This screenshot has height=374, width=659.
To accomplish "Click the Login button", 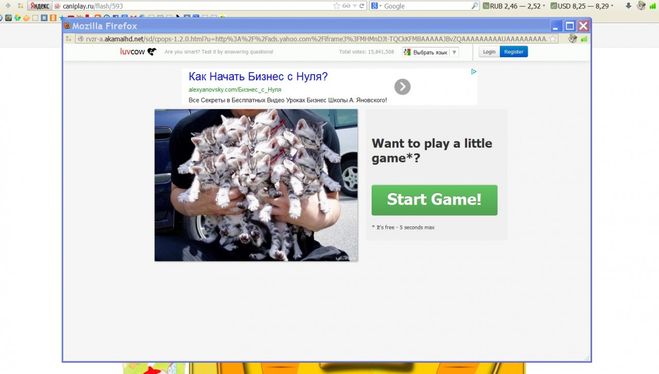I will (x=489, y=52).
